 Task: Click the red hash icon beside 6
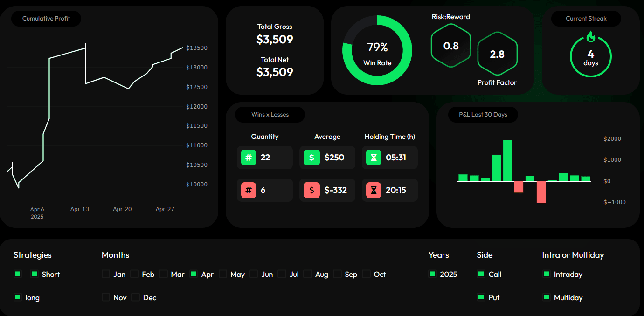click(249, 190)
